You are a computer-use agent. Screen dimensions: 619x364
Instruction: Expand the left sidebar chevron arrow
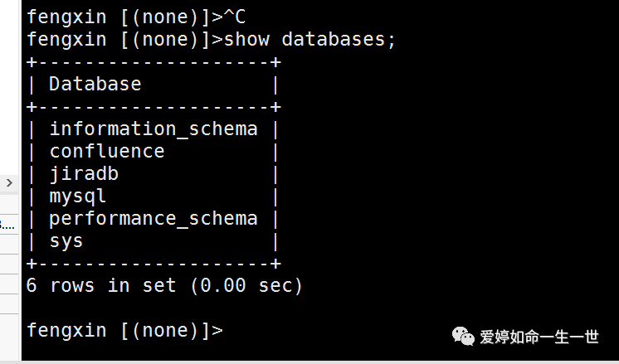tap(9, 182)
